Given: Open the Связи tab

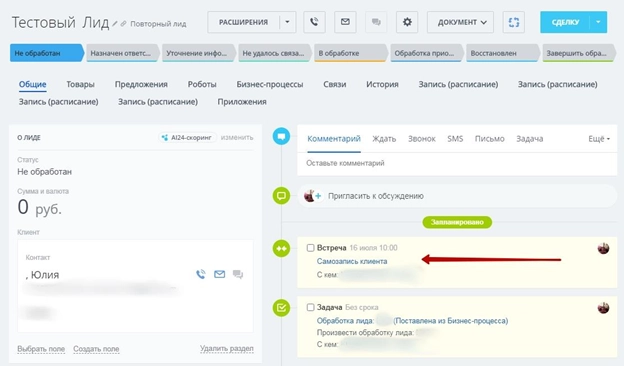Looking at the screenshot, I should [x=335, y=84].
